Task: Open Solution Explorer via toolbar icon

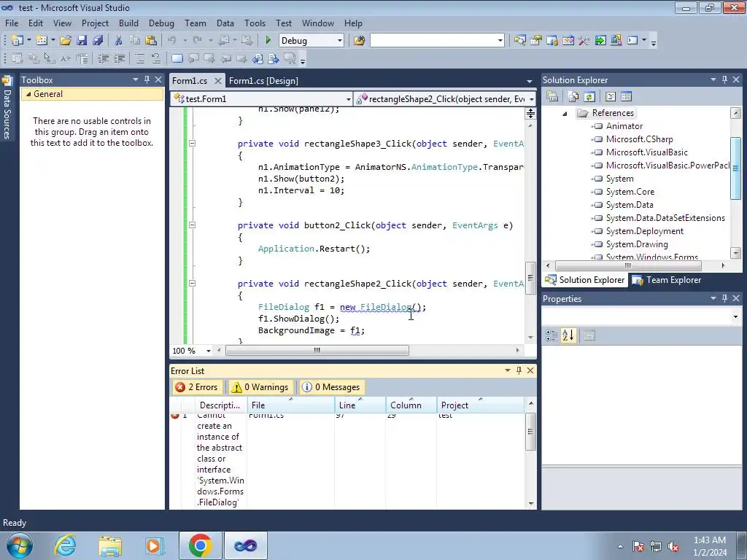Action: pyautogui.click(x=519, y=41)
